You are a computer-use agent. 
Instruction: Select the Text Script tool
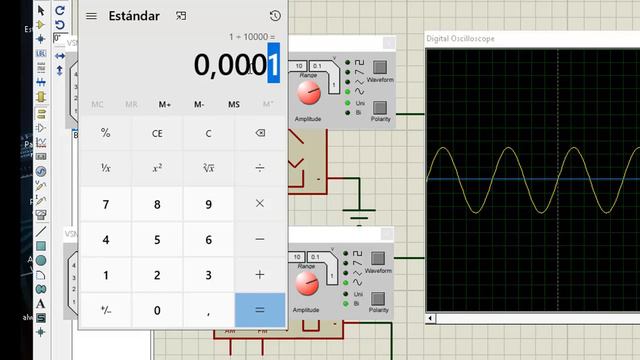(41, 68)
